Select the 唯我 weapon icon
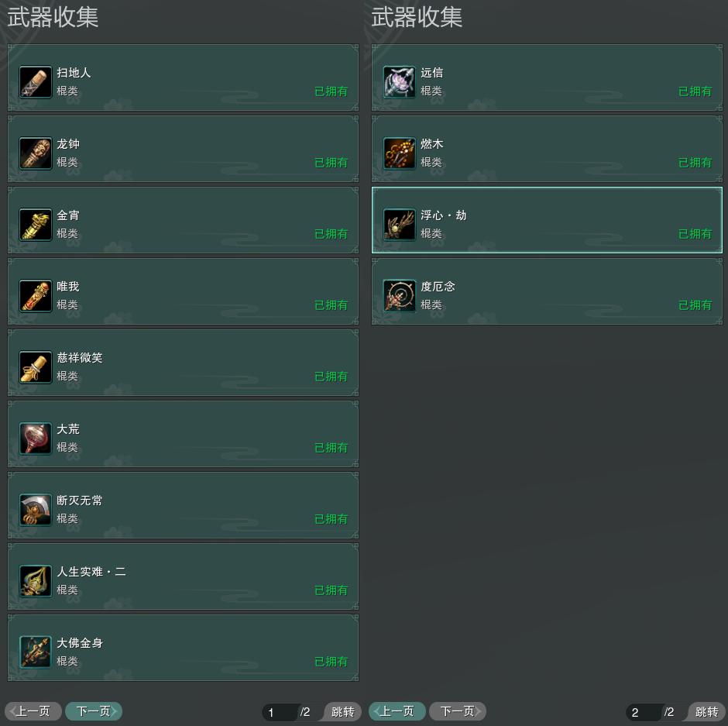728x726 pixels. pos(36,296)
